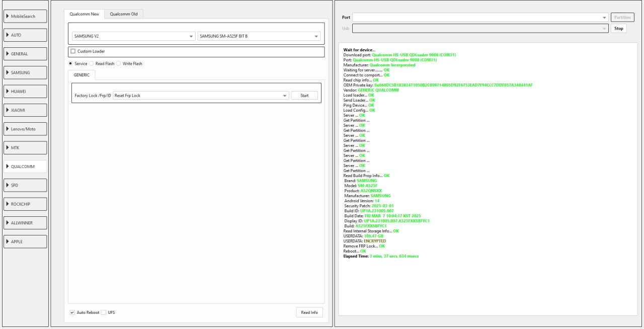Expand the SAMSUNG sidebar section
Image resolution: width=644 pixels, height=329 pixels.
pyautogui.click(x=25, y=72)
